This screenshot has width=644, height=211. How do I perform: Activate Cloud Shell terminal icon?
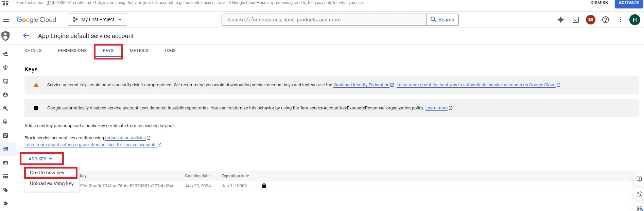pos(576,20)
